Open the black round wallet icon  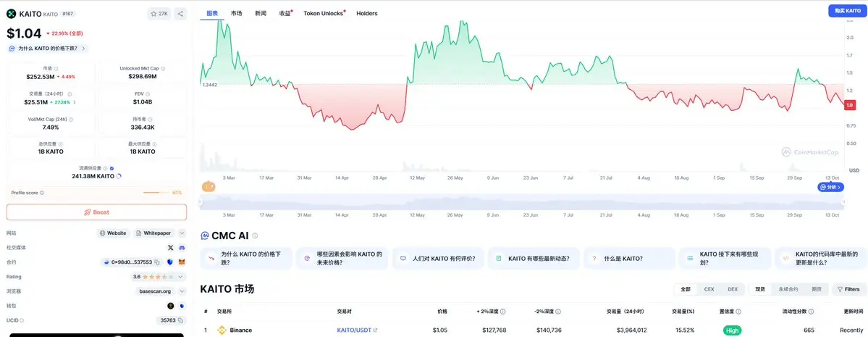(x=171, y=306)
